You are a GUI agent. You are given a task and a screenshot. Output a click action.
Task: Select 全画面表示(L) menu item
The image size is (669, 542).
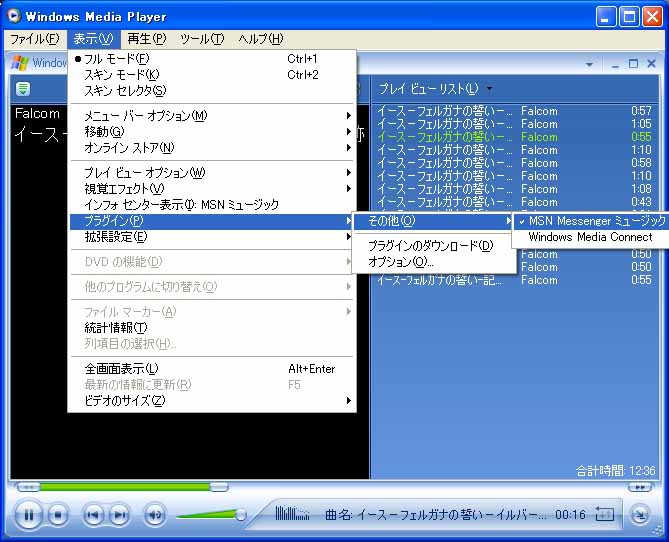tap(212, 369)
